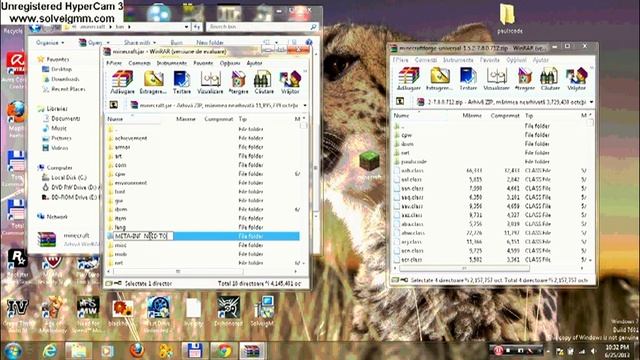The height and width of the screenshot is (360, 640).
Task: Click Vizualizare icon in minecraft.jar WinRAR window
Action: [x=210, y=82]
